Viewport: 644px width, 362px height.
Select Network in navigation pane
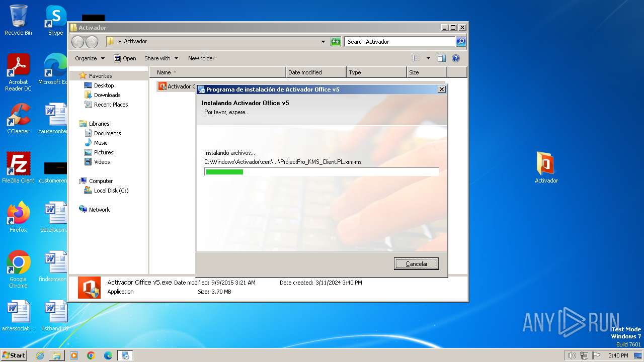[x=99, y=210]
